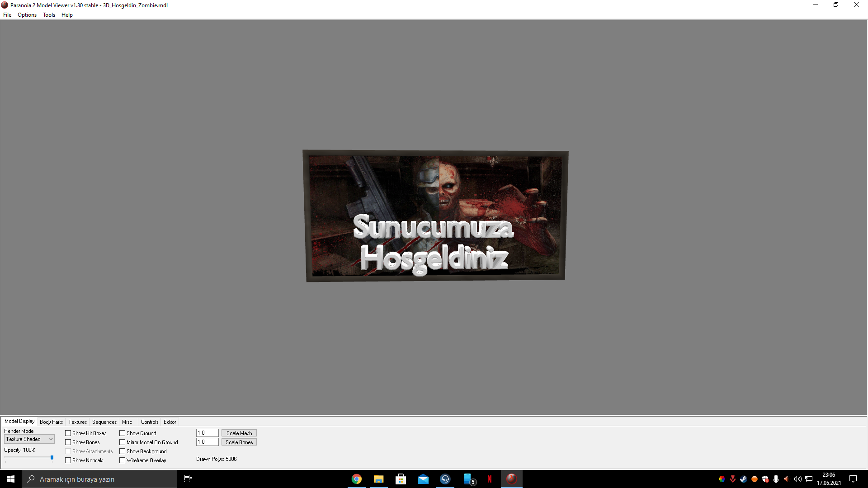
Task: Click the red double-arrow tray icon
Action: click(733, 479)
